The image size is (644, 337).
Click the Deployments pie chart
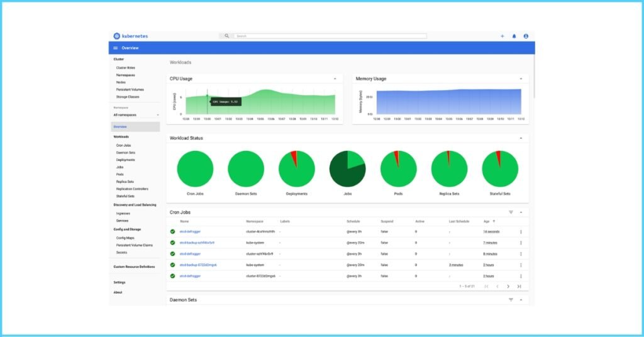[x=297, y=168]
